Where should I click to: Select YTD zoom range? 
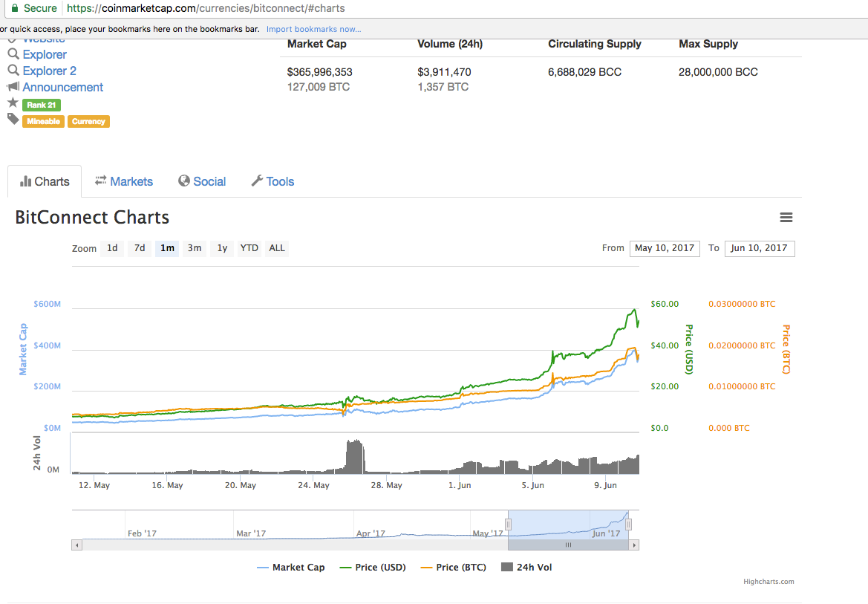click(x=249, y=248)
